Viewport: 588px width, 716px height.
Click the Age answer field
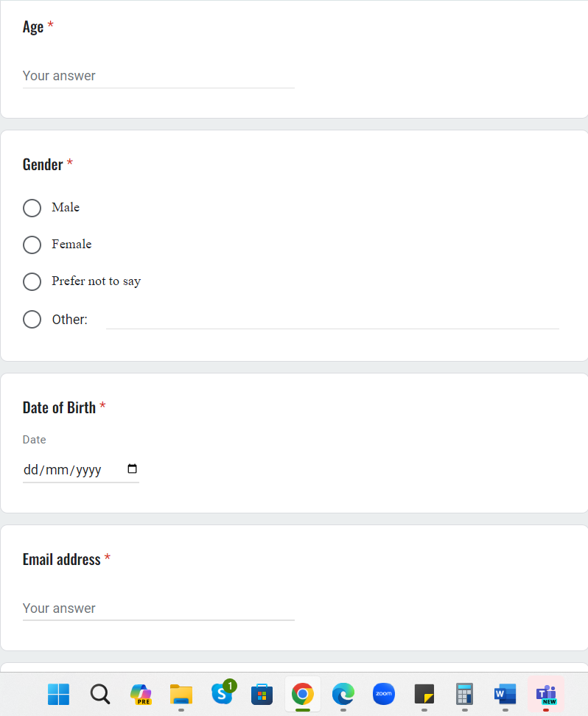pos(158,76)
